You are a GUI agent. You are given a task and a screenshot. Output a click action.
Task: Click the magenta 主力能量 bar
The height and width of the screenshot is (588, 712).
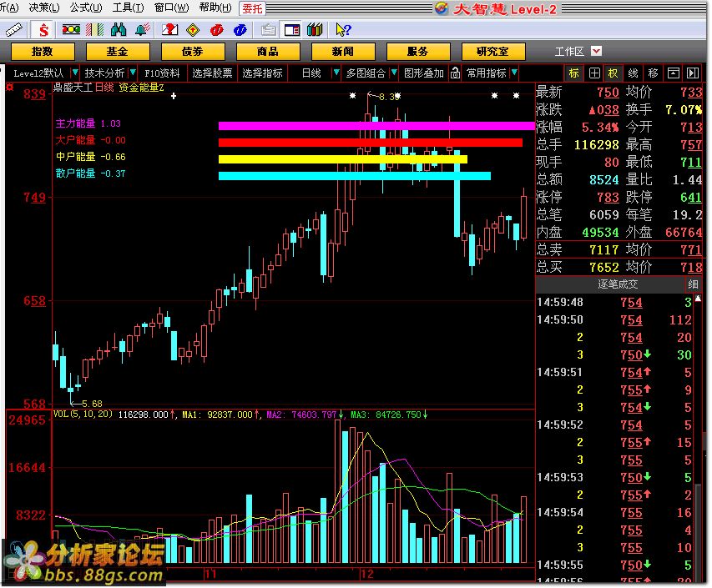pos(377,126)
